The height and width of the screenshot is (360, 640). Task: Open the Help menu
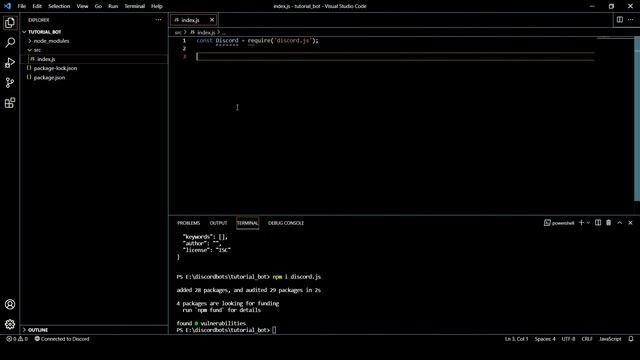157,6
